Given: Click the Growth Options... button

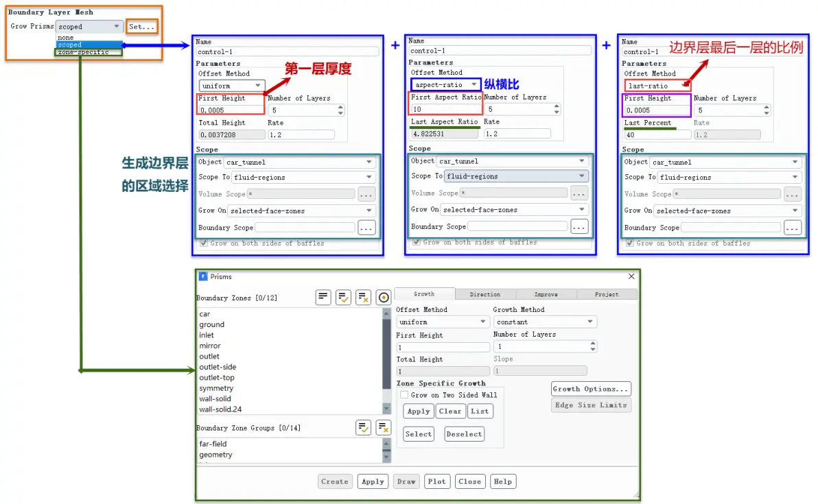Looking at the screenshot, I should 591,389.
